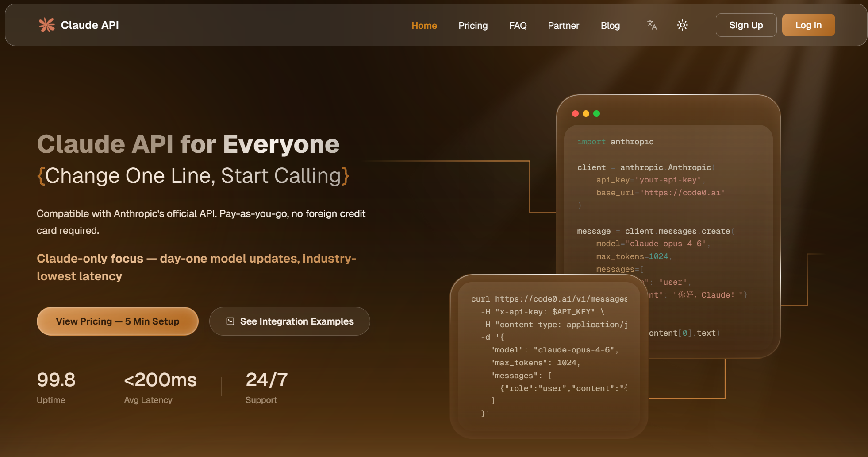The height and width of the screenshot is (457, 868).
Task: Click the curl https://code0.ai/v1/messages line
Action: 549,299
